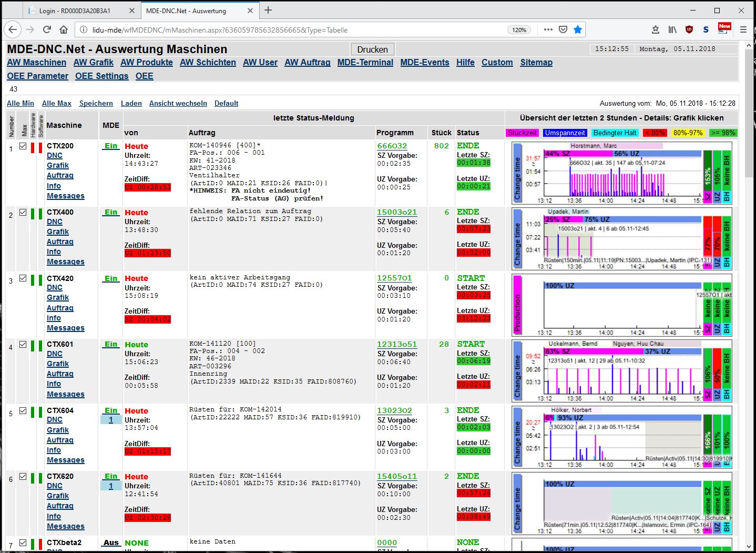Open the AW Grafik menu link
The width and height of the screenshot is (756, 553).
[x=93, y=62]
